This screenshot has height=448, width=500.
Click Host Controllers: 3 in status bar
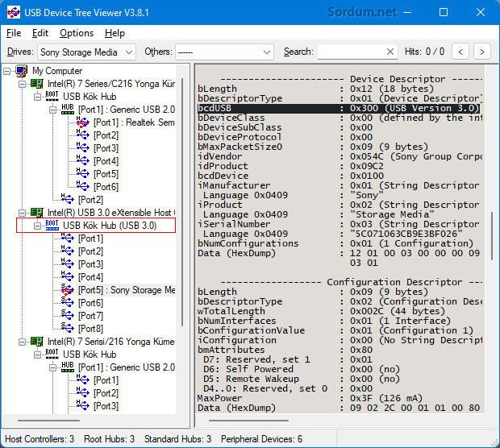[40, 439]
